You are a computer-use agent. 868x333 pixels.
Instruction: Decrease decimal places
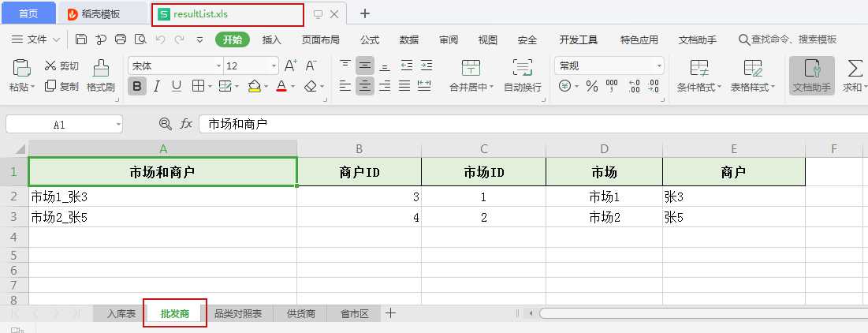point(654,86)
